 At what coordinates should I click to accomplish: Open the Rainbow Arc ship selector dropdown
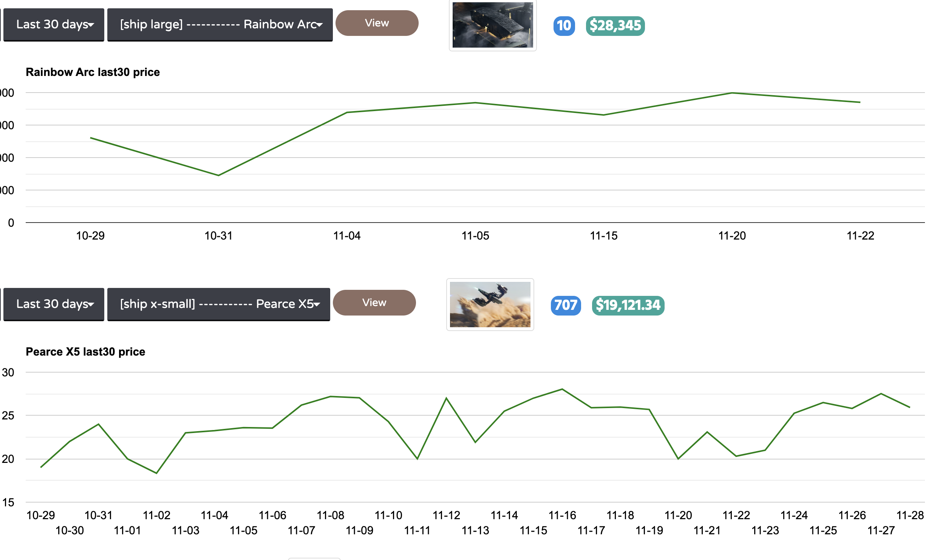pyautogui.click(x=220, y=24)
